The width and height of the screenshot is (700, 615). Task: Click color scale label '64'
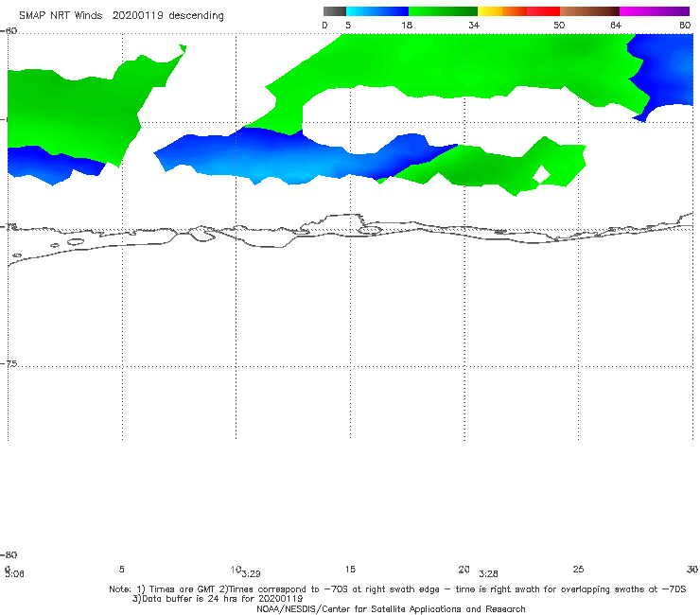[x=616, y=26]
